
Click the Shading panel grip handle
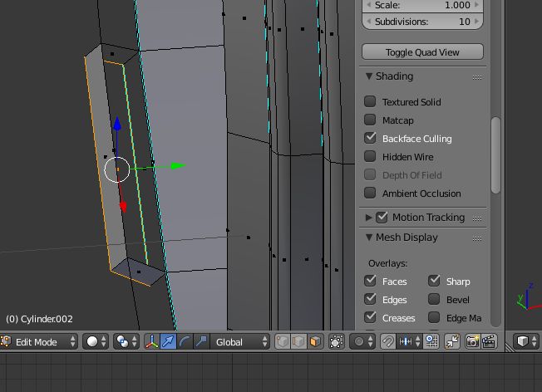pos(477,78)
